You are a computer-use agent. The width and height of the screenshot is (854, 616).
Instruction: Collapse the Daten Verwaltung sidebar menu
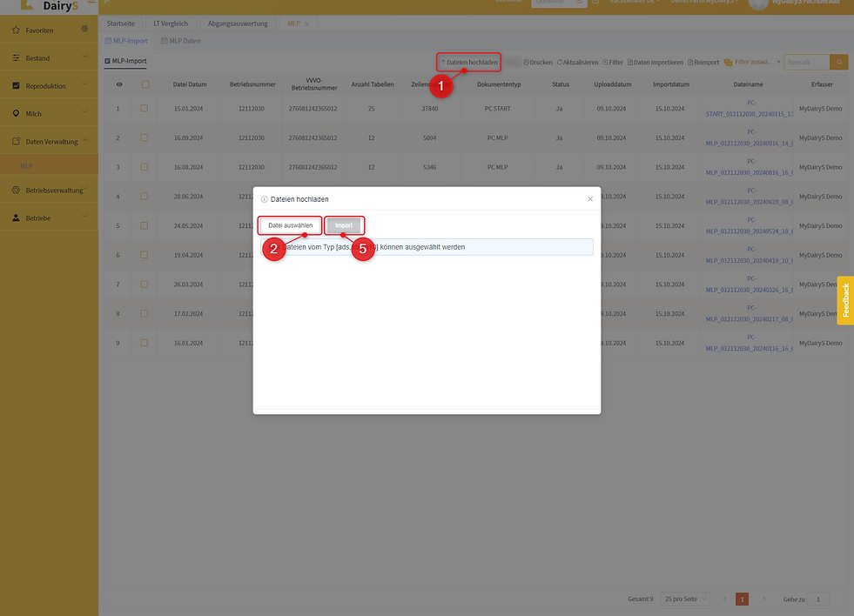tap(49, 142)
